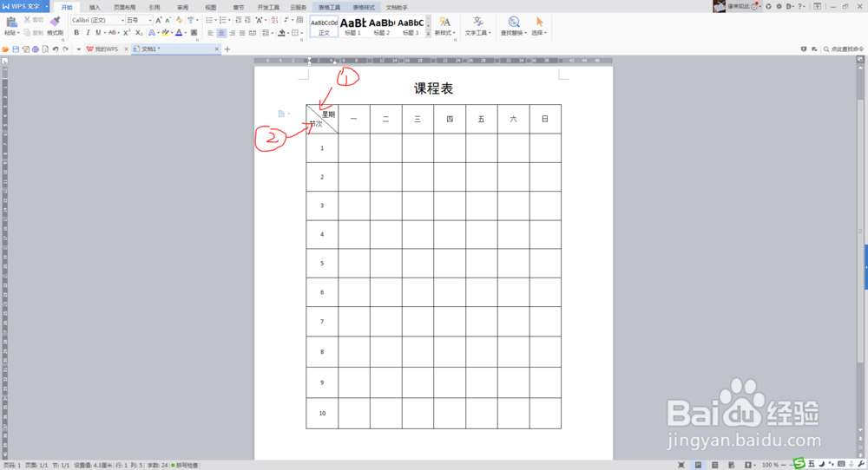The width and height of the screenshot is (868, 470).
Task: Open file with the folder icon
Action: (5, 49)
